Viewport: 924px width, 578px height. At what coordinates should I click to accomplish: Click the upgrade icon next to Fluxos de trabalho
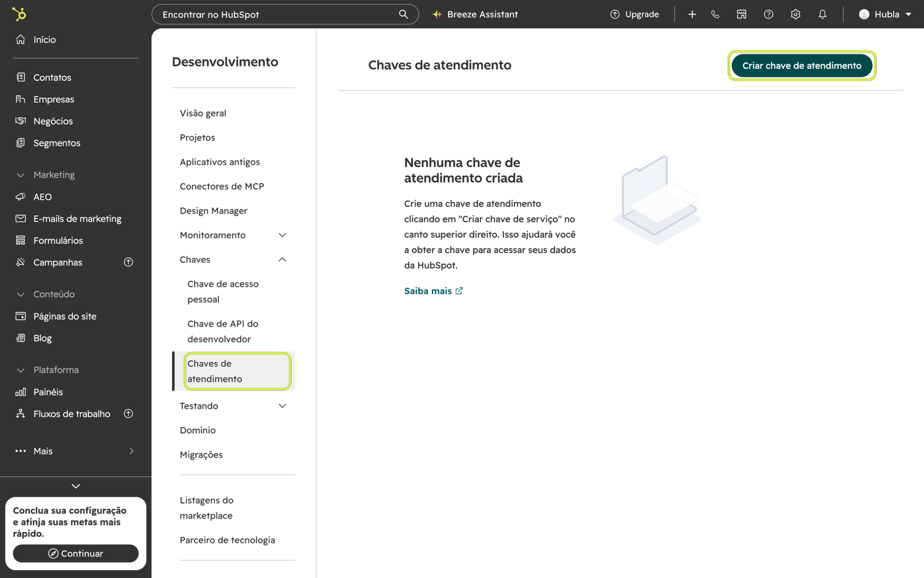[129, 414]
